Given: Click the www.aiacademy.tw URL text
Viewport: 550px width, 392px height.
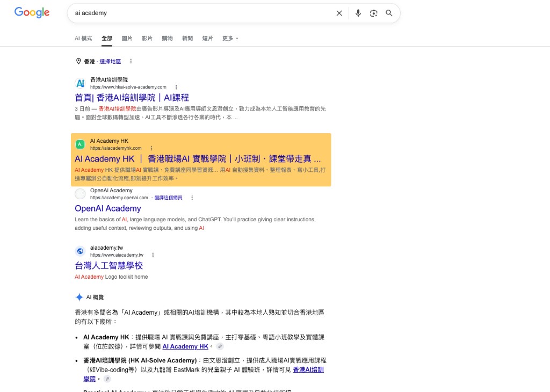Looking at the screenshot, I should 117,255.
